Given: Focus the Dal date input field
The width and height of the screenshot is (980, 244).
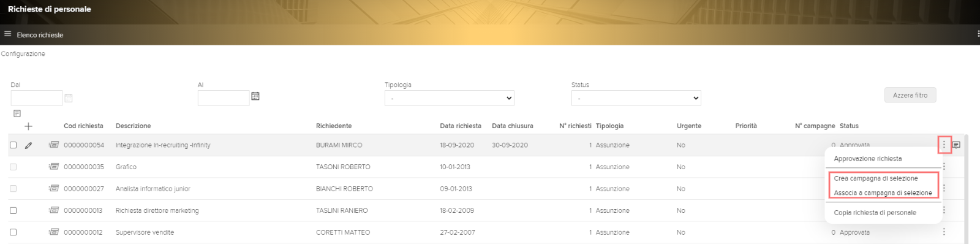Looking at the screenshot, I should tap(37, 98).
